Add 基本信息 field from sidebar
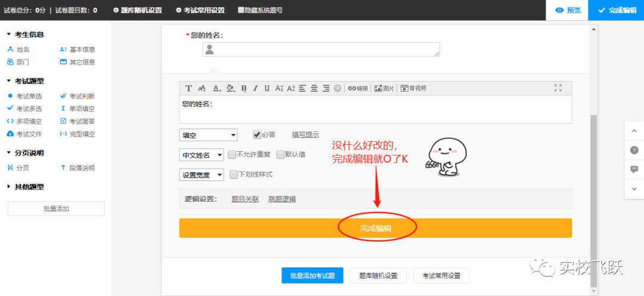This screenshot has width=644, height=296. pyautogui.click(x=78, y=49)
